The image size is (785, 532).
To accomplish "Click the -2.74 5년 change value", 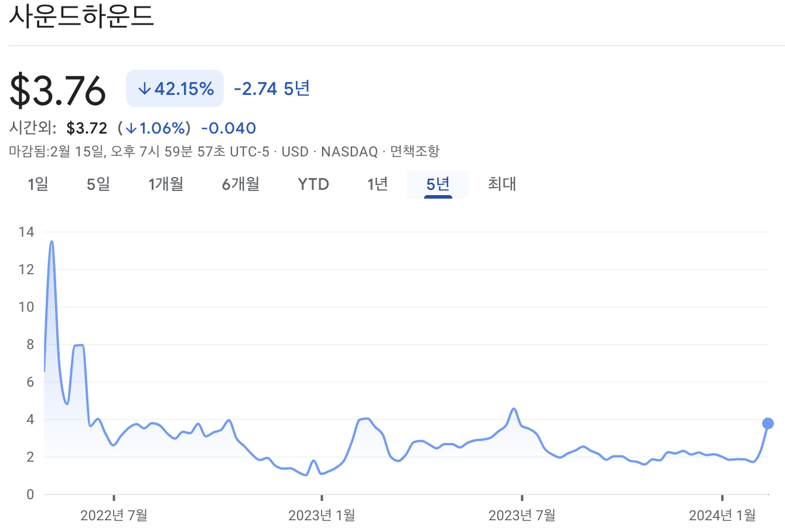I will coord(271,88).
